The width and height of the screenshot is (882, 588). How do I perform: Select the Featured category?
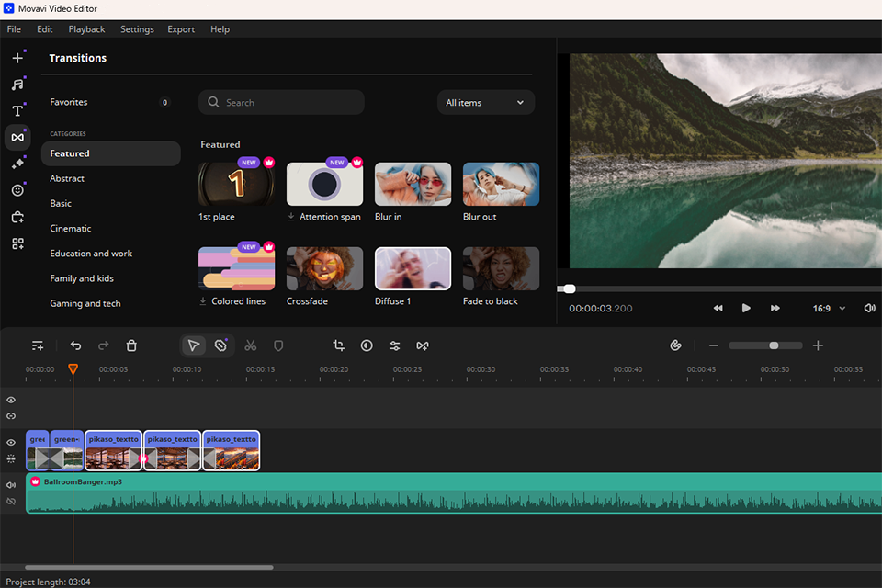click(110, 153)
